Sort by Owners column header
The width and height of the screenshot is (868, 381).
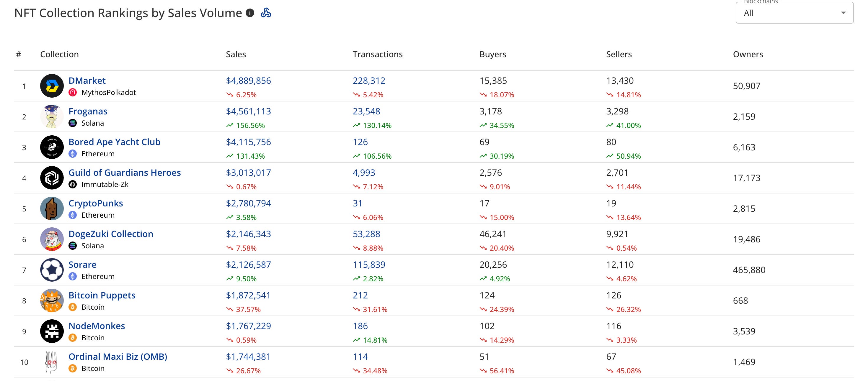748,54
